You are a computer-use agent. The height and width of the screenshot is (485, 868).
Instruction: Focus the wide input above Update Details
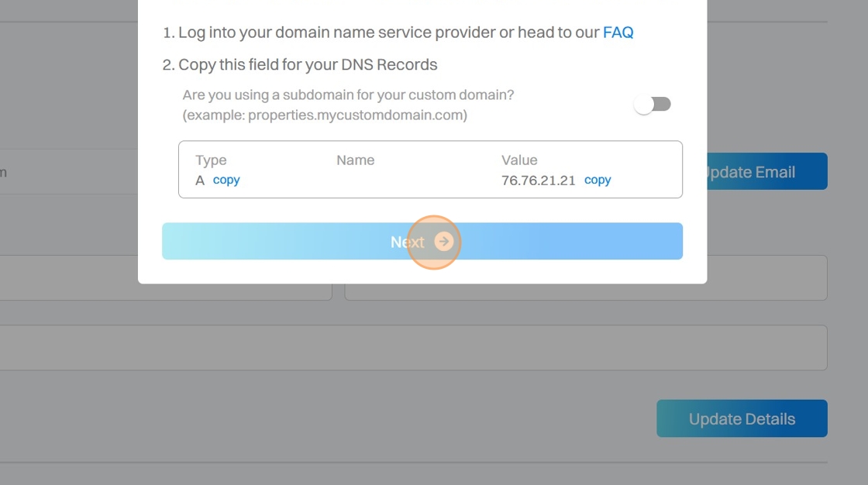pos(411,348)
